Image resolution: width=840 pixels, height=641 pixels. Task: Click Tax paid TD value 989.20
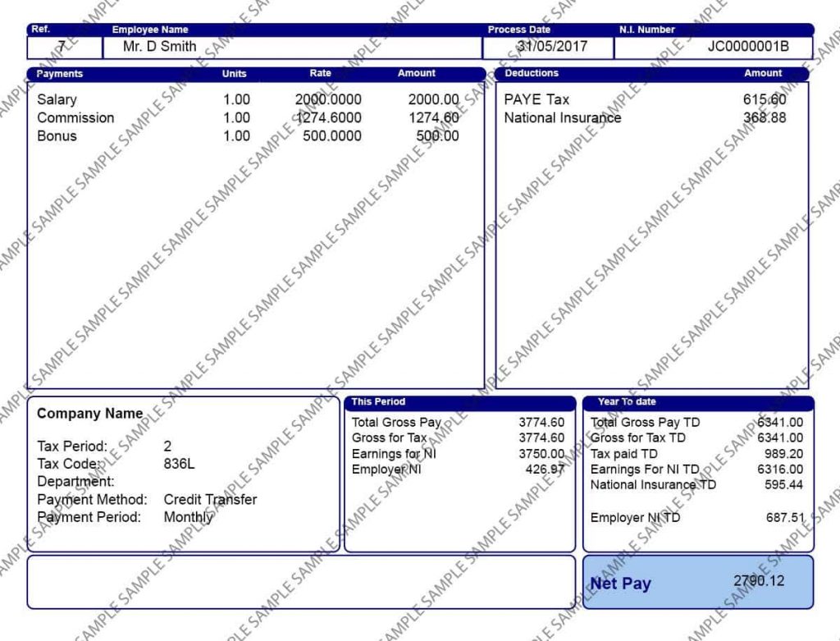[x=783, y=454]
